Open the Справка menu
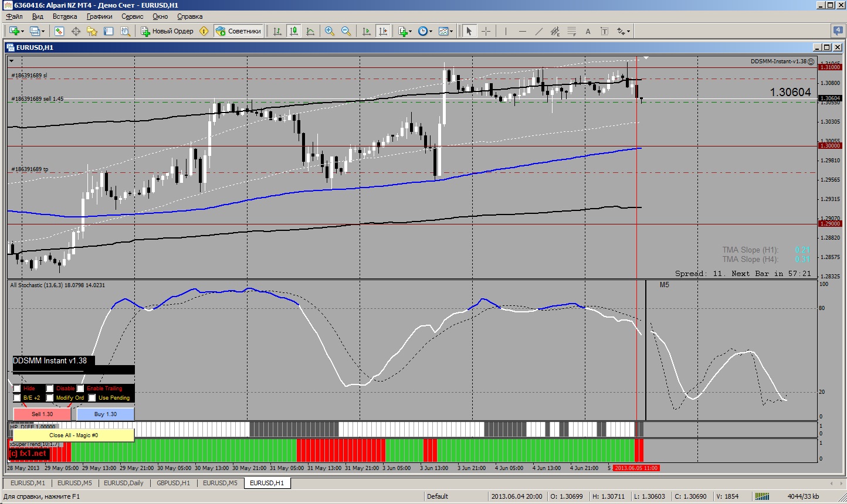The height and width of the screenshot is (504, 847). click(x=189, y=16)
